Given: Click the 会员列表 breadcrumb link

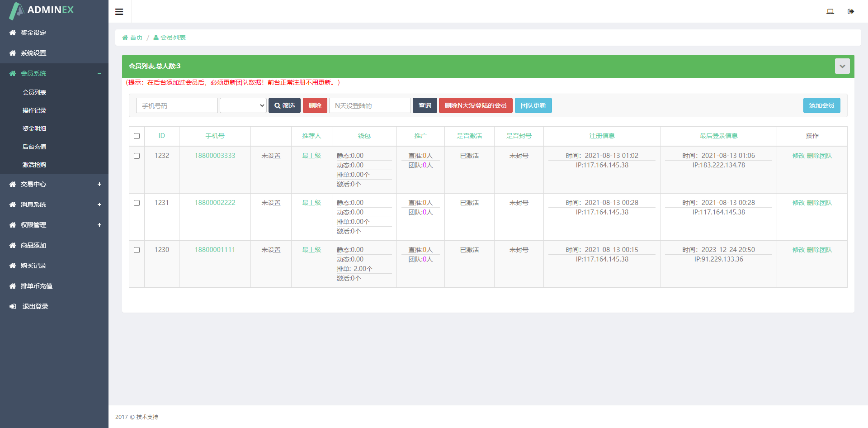Looking at the screenshot, I should [173, 38].
